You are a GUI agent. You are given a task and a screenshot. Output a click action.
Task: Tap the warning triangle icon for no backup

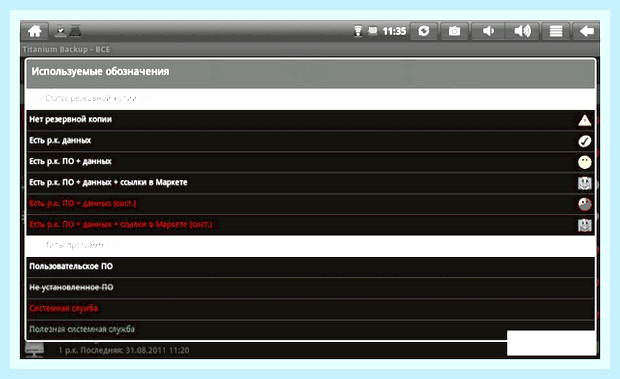coord(584,121)
